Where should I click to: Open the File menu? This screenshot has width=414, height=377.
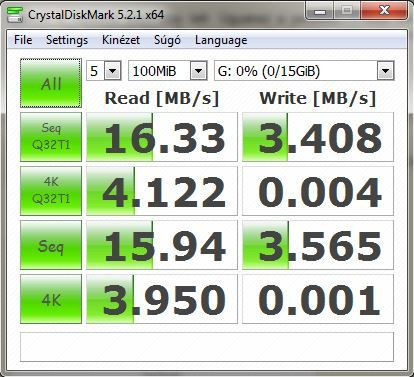coord(23,40)
